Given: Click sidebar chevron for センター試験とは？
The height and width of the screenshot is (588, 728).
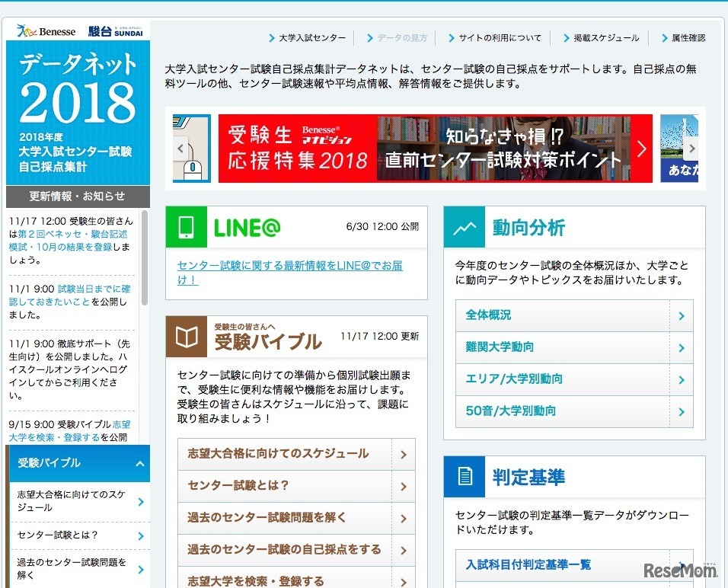Looking at the screenshot, I should [141, 536].
